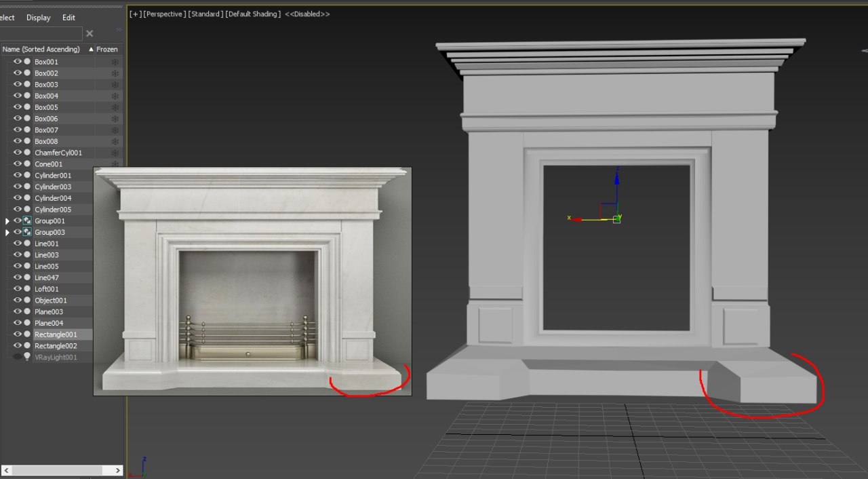Toggle frozen snowflake for Box006

(x=115, y=119)
